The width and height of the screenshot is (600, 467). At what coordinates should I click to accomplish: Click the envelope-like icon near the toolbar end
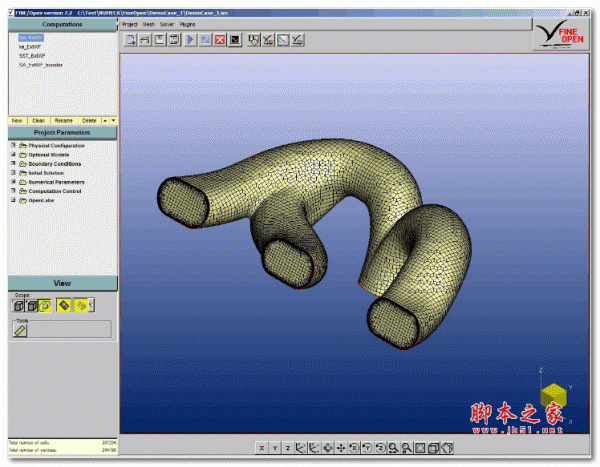(x=283, y=39)
